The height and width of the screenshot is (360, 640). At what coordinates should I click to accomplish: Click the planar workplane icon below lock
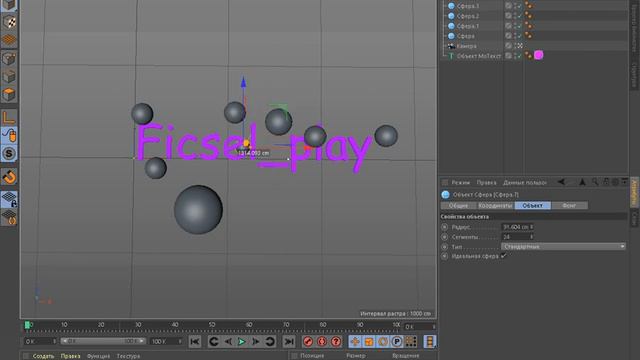(x=9, y=217)
